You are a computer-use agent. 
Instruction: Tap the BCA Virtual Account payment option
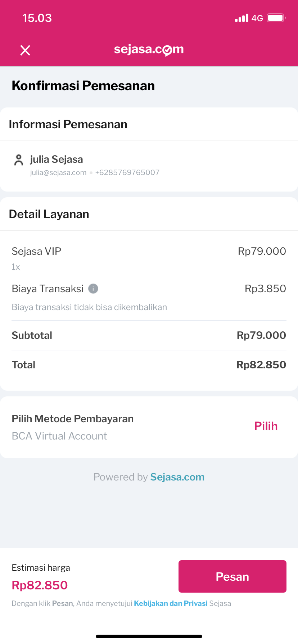pyautogui.click(x=59, y=436)
